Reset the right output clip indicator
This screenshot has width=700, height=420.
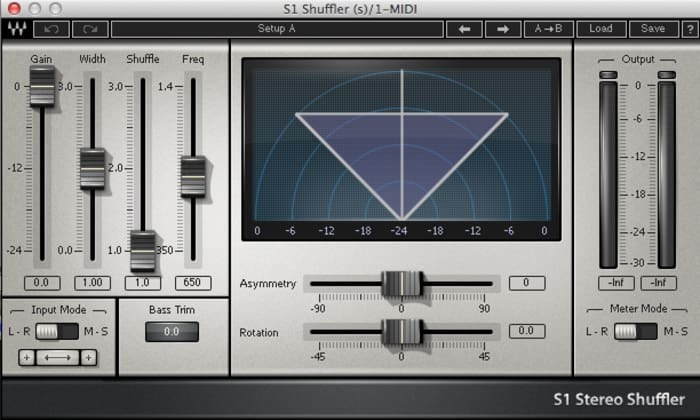click(667, 75)
